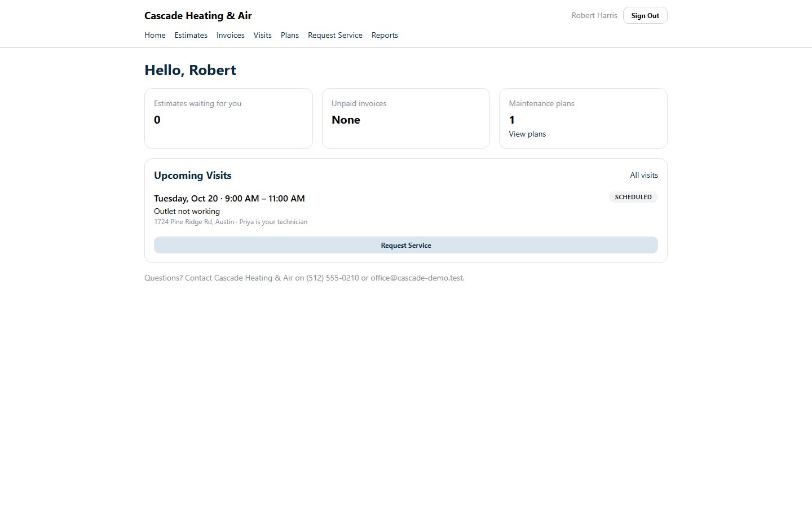Go to Estimates in navigation

point(191,35)
